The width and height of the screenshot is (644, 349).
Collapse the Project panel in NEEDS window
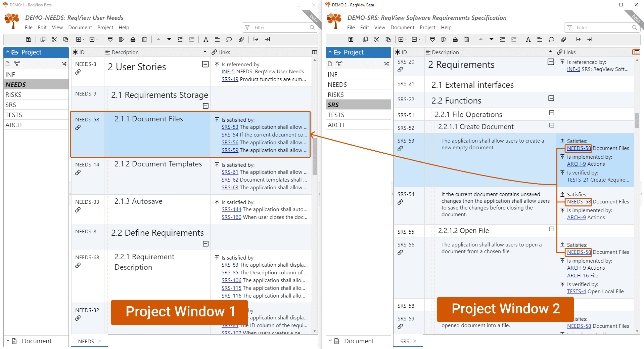pos(7,52)
